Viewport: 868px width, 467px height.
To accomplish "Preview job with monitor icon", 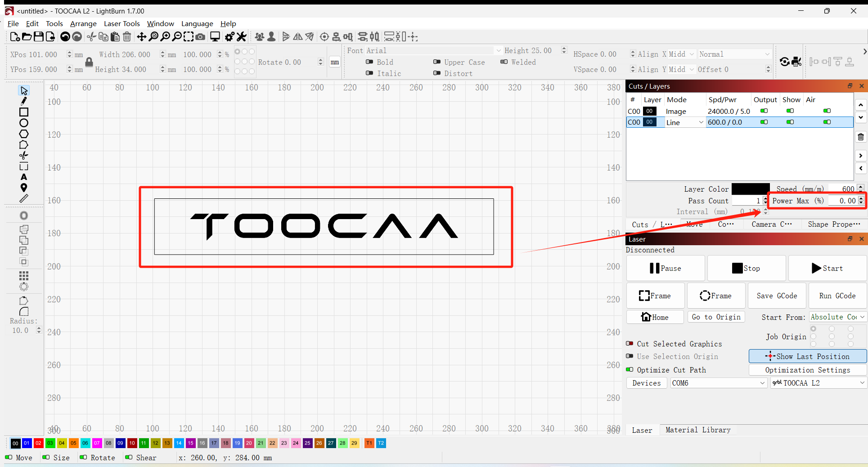I will 215,37.
